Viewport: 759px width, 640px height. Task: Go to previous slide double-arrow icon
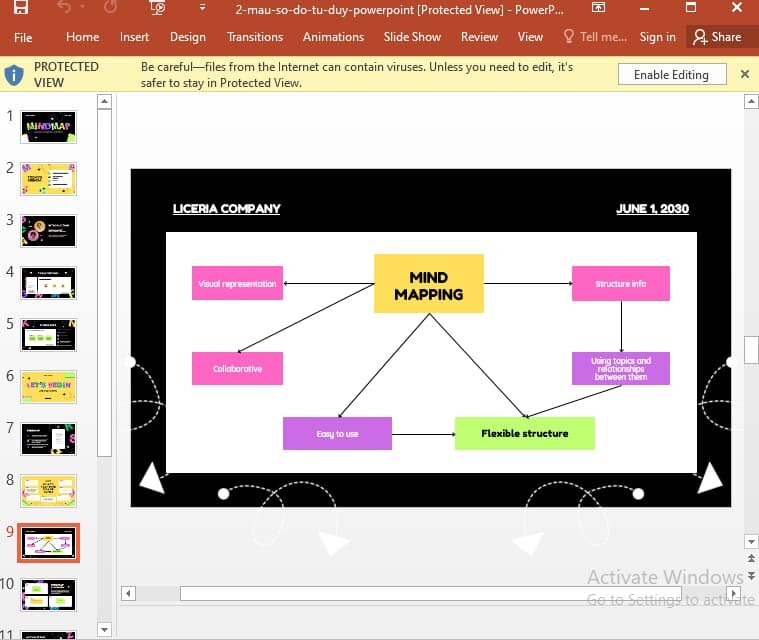pyautogui.click(x=751, y=558)
